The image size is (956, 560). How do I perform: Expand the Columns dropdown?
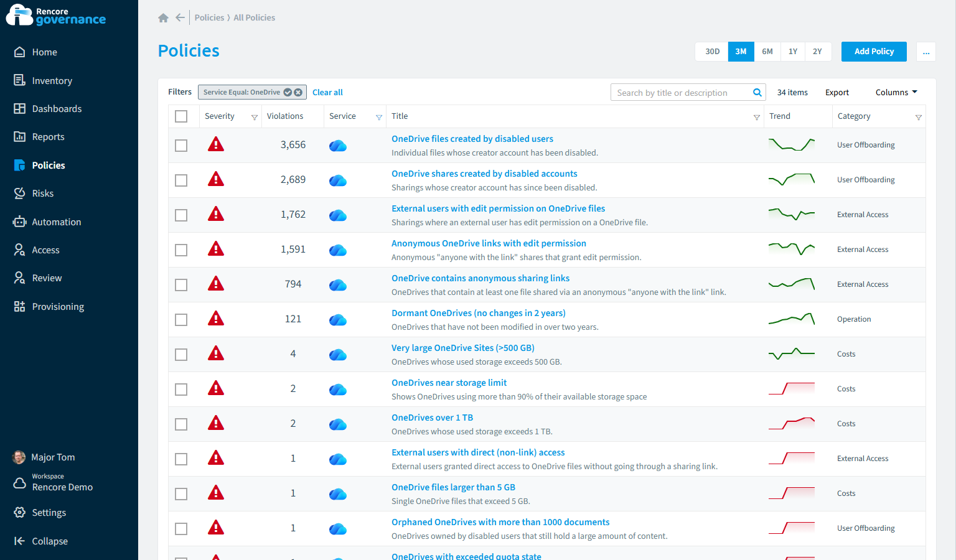pyautogui.click(x=896, y=92)
